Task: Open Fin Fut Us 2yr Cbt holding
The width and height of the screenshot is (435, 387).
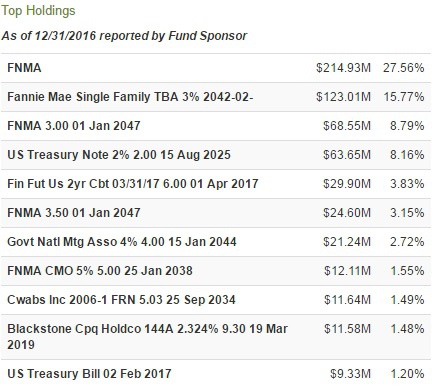Action: [133, 184]
